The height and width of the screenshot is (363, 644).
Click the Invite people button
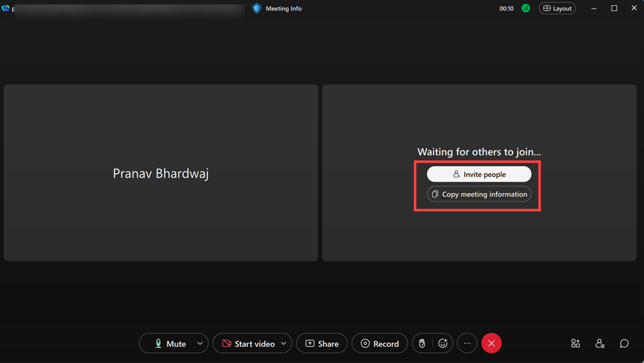point(479,174)
